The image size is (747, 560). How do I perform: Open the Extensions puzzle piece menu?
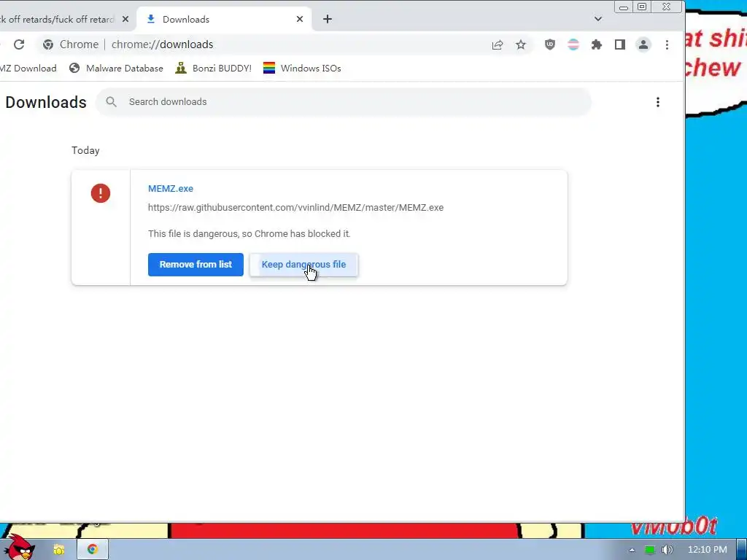pos(597,44)
